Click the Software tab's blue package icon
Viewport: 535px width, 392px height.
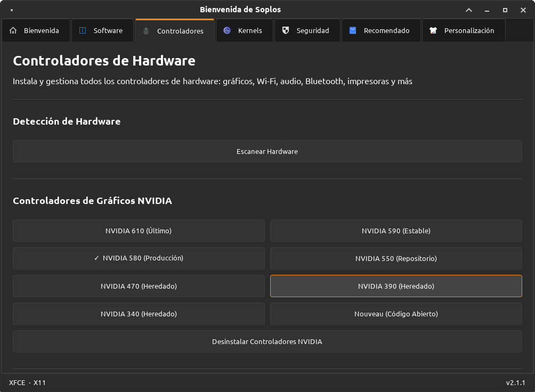(x=83, y=30)
